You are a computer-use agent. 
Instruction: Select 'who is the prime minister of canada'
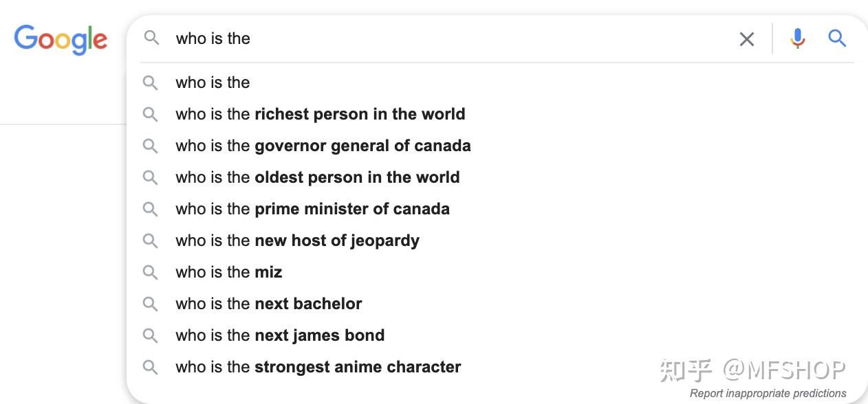[x=497, y=209]
